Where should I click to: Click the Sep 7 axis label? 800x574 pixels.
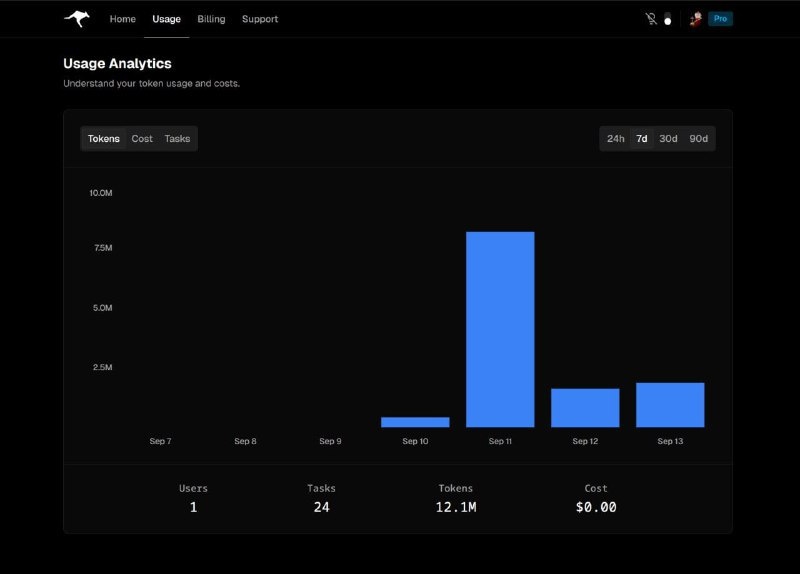pyautogui.click(x=160, y=441)
